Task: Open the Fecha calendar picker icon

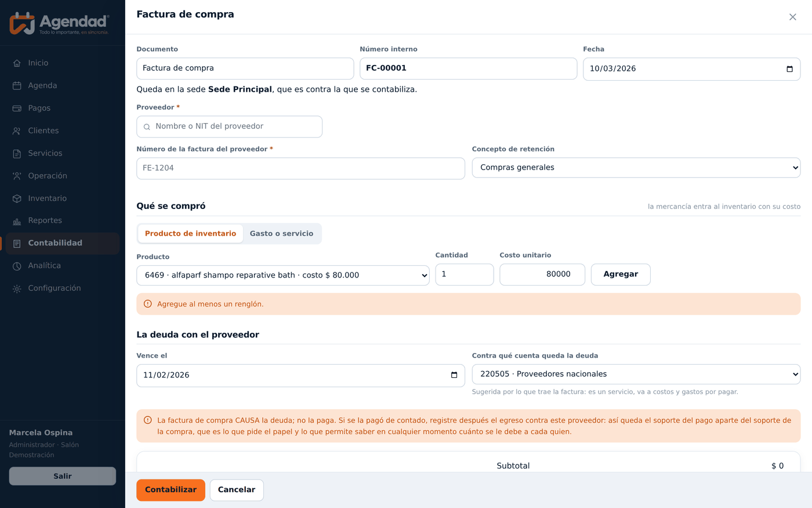Action: [789, 69]
